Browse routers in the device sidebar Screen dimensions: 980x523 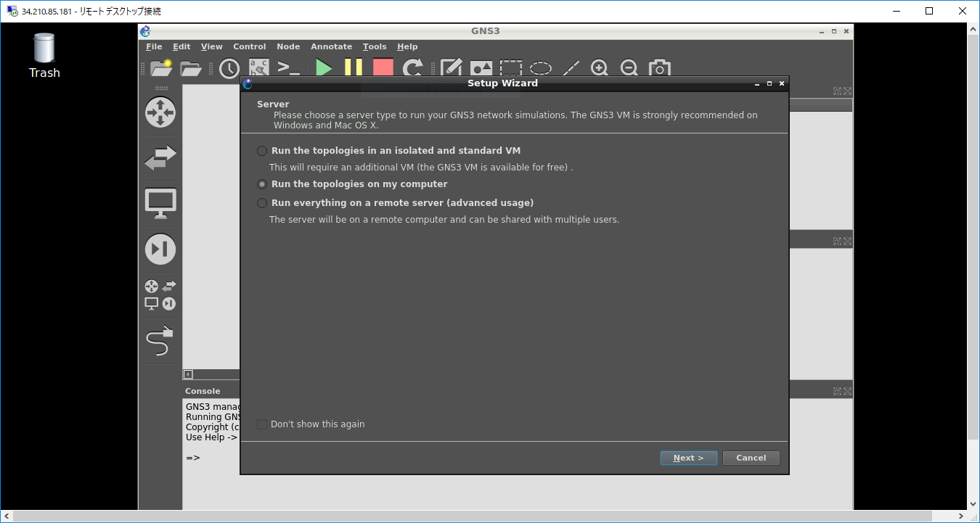click(160, 112)
